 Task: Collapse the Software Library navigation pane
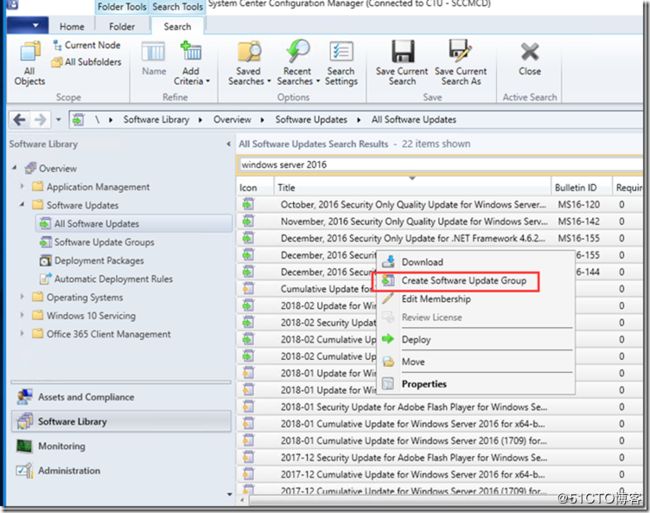click(x=228, y=144)
